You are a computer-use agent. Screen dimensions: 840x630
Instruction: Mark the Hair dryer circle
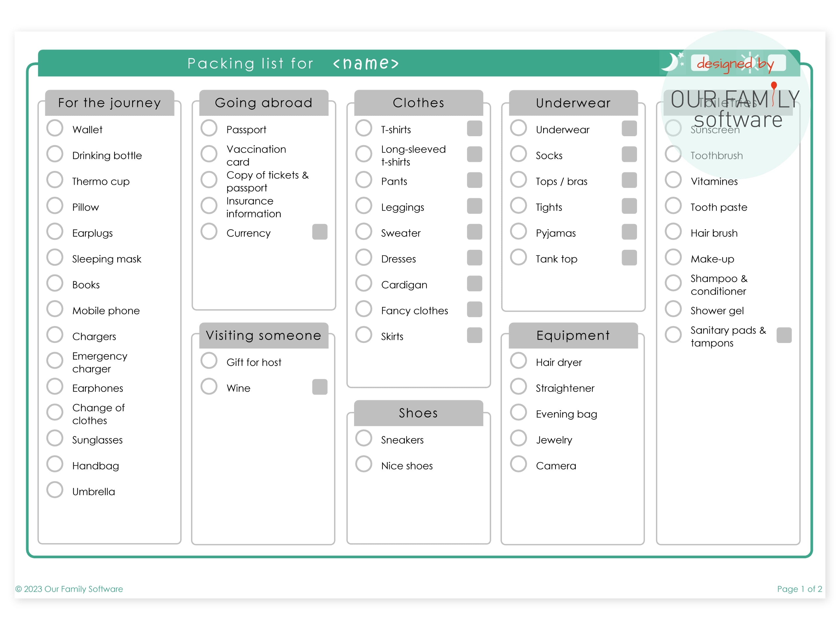pos(518,361)
